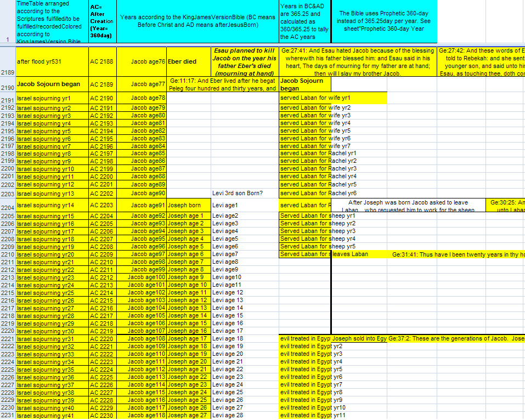Click the 'Israel sojourning yr14' cell
This screenshot has height=420, width=525.
tap(52, 206)
